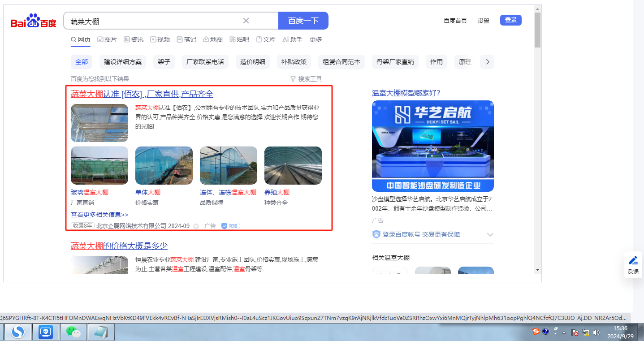The width and height of the screenshot is (644, 341).
Task: Switch to the 图片 tab
Action: pyautogui.click(x=107, y=39)
